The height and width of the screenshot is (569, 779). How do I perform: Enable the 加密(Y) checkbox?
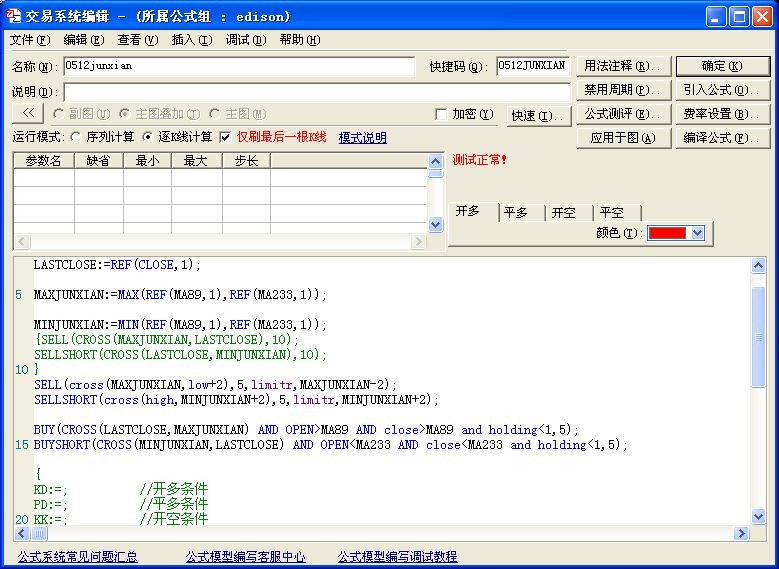click(x=441, y=114)
